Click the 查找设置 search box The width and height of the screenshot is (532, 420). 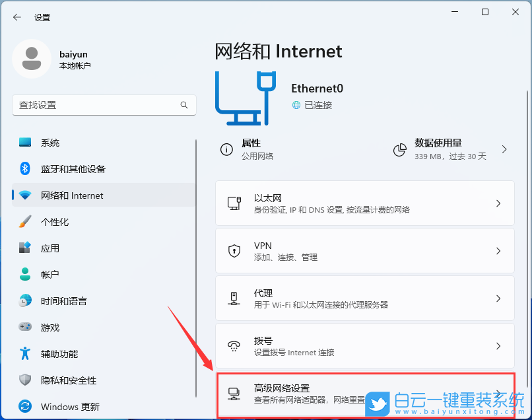point(104,105)
